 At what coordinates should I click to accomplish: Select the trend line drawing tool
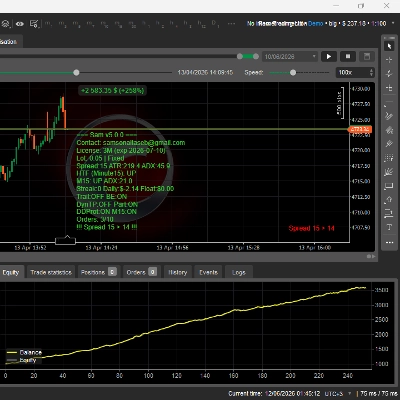pos(389,104)
